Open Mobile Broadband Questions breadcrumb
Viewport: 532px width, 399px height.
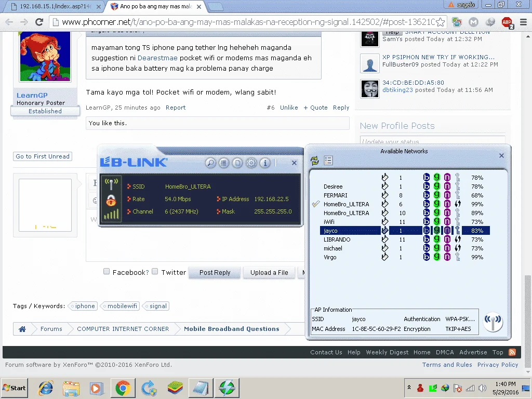point(231,329)
